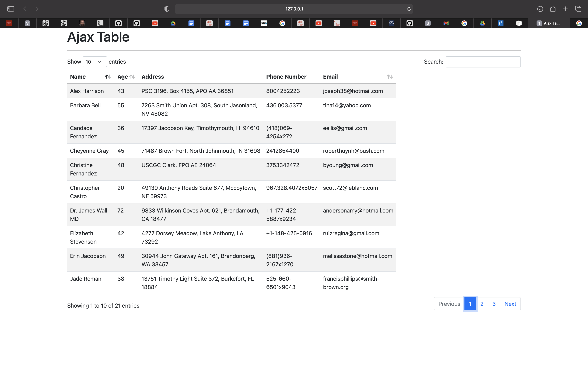Screen dimensions: 588x367
Task: Click the Next pagination button
Action: point(510,304)
